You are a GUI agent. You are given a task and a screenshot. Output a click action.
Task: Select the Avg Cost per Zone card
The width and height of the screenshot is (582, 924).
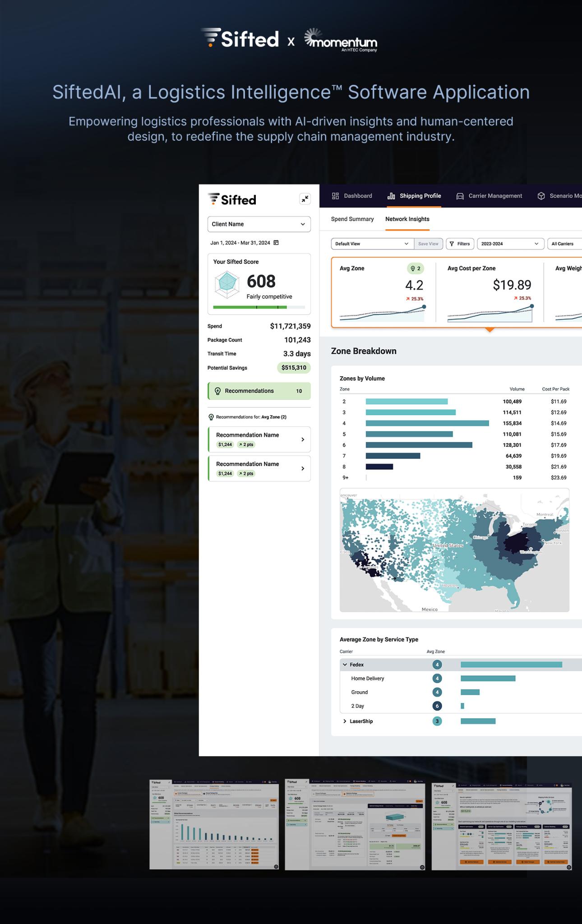click(490, 292)
